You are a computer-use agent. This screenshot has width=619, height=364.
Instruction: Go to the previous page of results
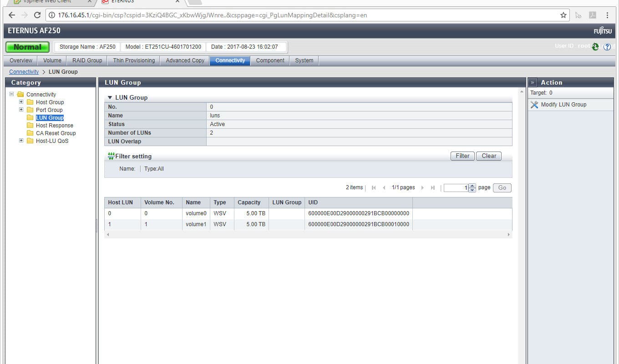click(384, 187)
